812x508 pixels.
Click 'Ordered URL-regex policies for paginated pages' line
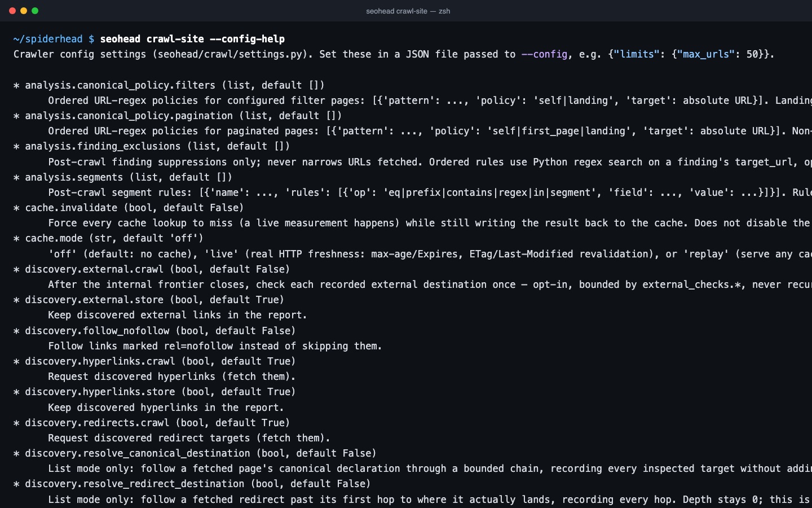[x=430, y=131]
